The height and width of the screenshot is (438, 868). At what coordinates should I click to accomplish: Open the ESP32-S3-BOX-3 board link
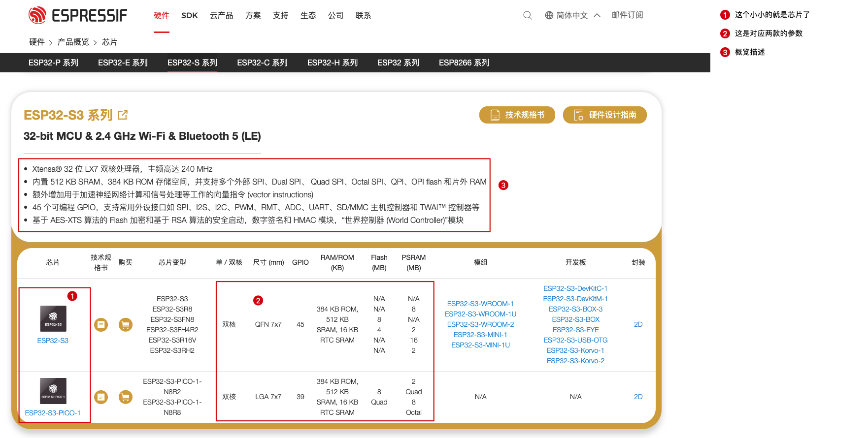576,309
